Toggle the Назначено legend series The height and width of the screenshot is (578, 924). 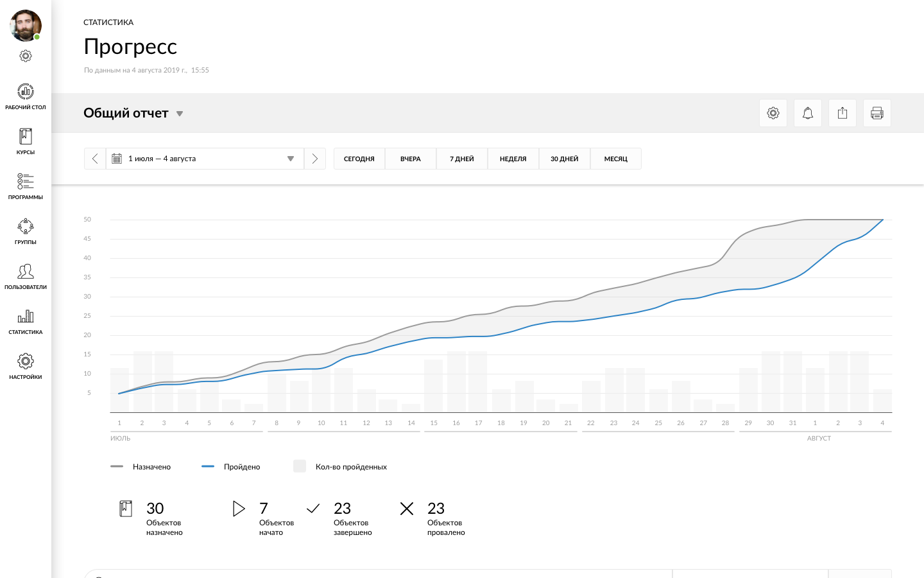tap(141, 467)
